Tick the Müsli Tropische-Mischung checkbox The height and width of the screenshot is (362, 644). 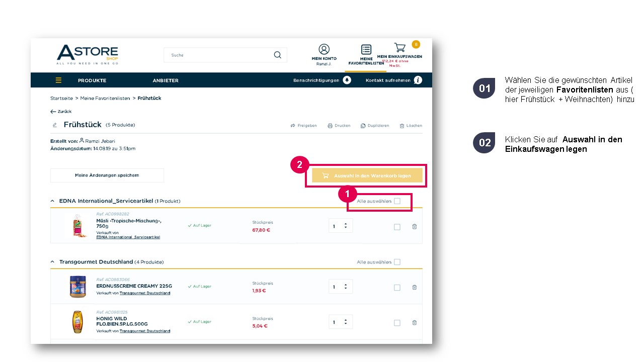[x=397, y=227]
